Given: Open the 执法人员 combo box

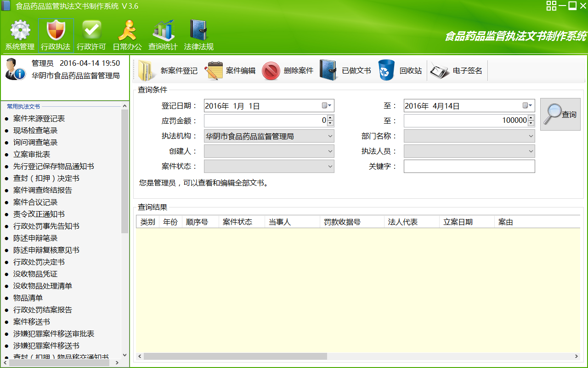Looking at the screenshot, I should [531, 151].
